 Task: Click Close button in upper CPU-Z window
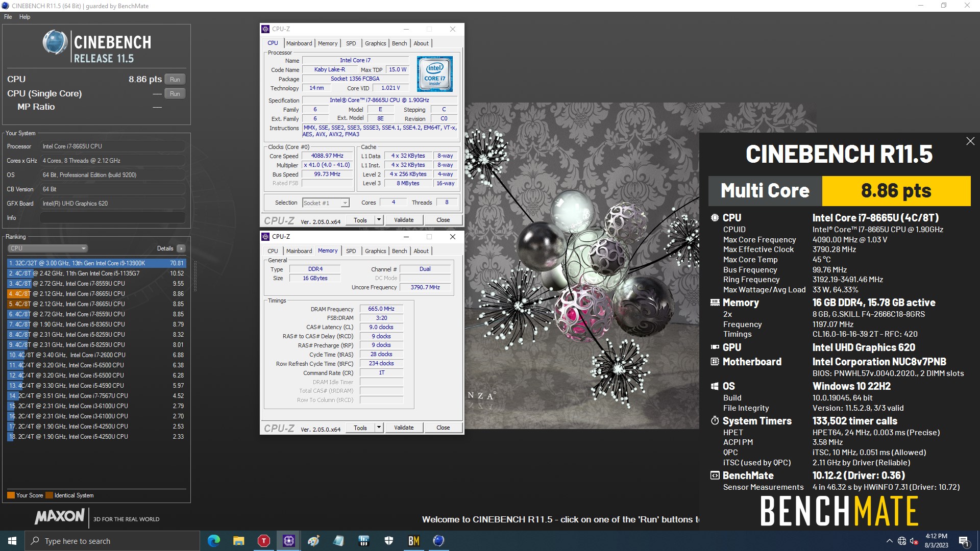click(x=443, y=220)
